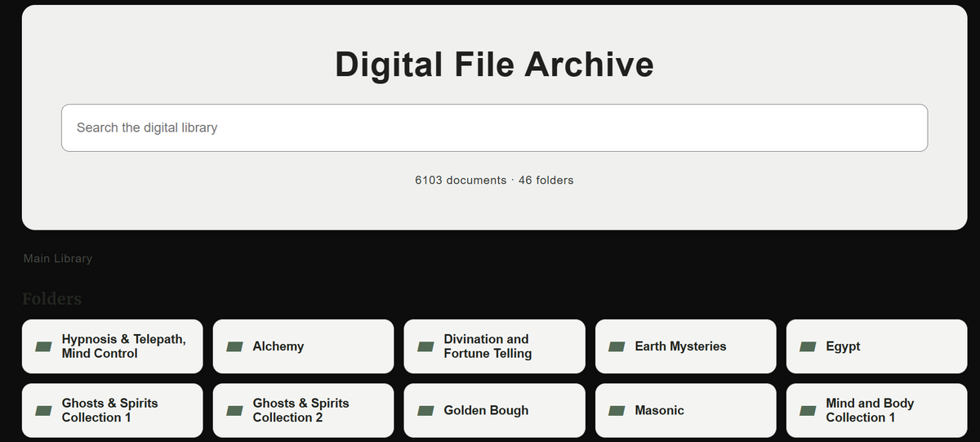Click the 6103 documents · 46 folders count text
The image size is (980, 442).
point(494,180)
